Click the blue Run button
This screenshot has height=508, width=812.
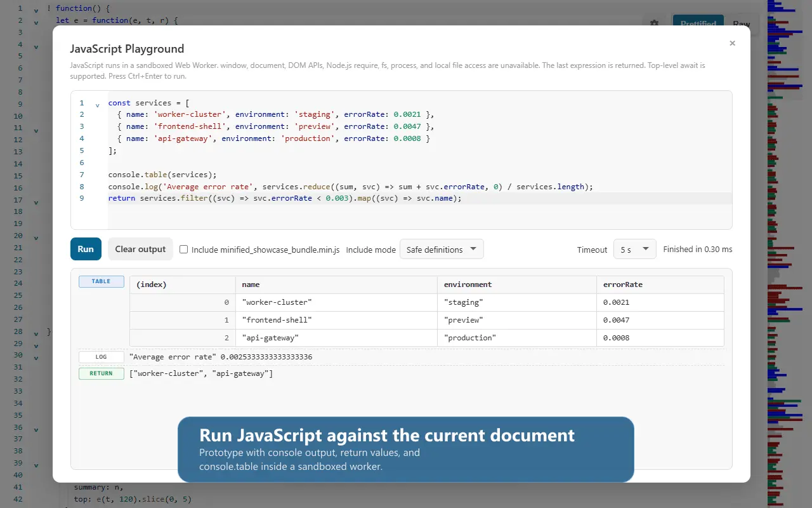click(86, 249)
